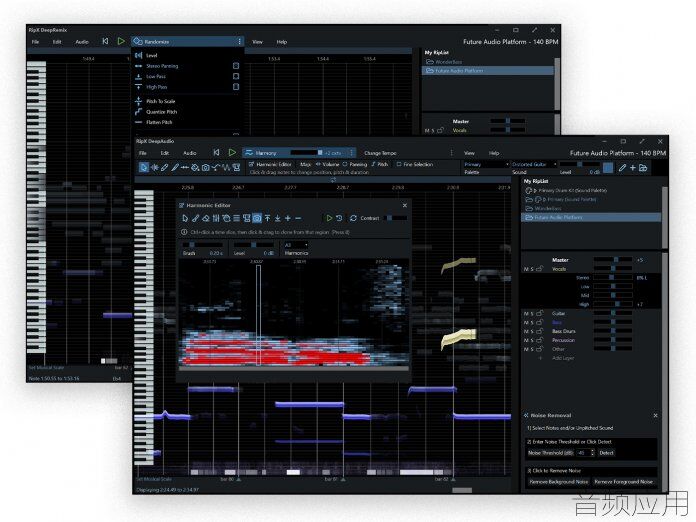Pick the brush tool in Harmonic Editor
The image size is (696, 522).
click(195, 218)
